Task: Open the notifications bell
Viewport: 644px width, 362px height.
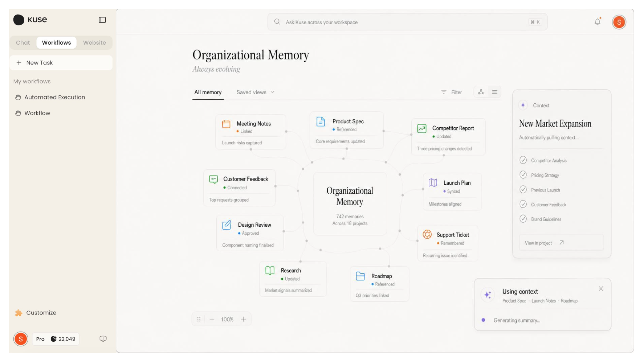Action: click(597, 22)
